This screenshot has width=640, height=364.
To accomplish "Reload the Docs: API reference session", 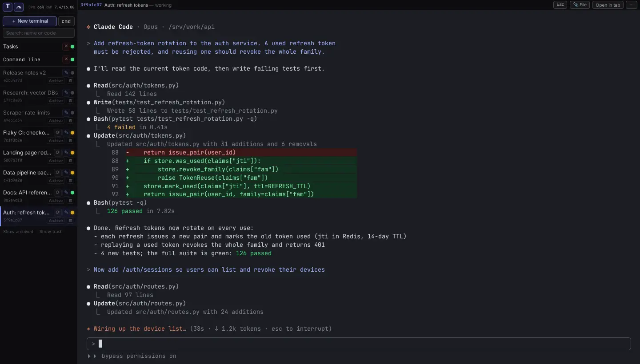I will coord(58,193).
